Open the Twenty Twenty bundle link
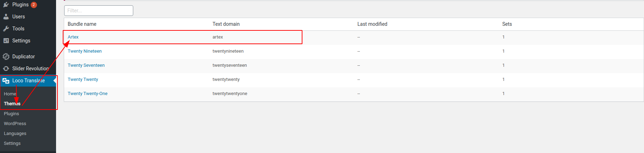The height and width of the screenshot is (153, 644). click(83, 80)
